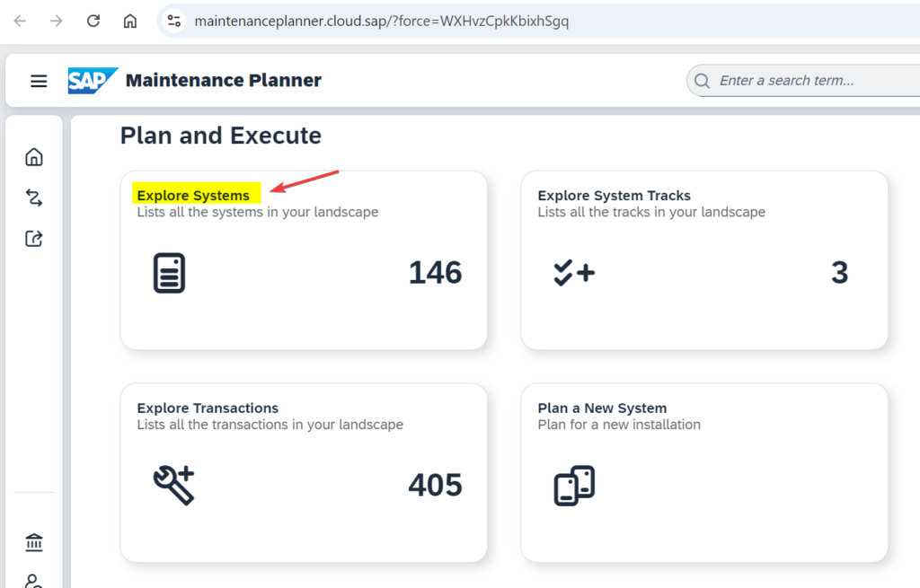
Task: Click the 3 tracks count
Action: pos(840,273)
